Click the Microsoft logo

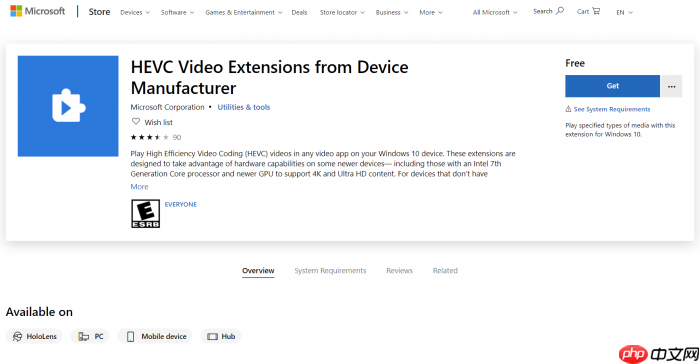pyautogui.click(x=38, y=11)
